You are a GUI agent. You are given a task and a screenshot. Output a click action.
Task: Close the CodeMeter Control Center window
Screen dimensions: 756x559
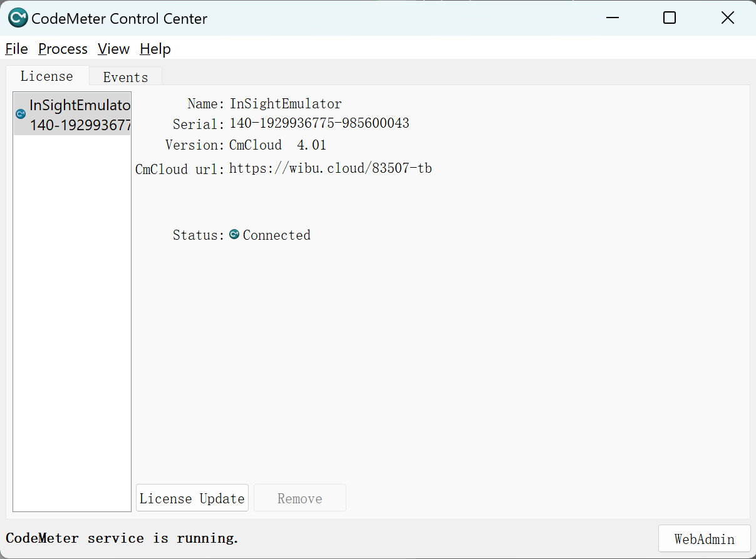click(727, 18)
